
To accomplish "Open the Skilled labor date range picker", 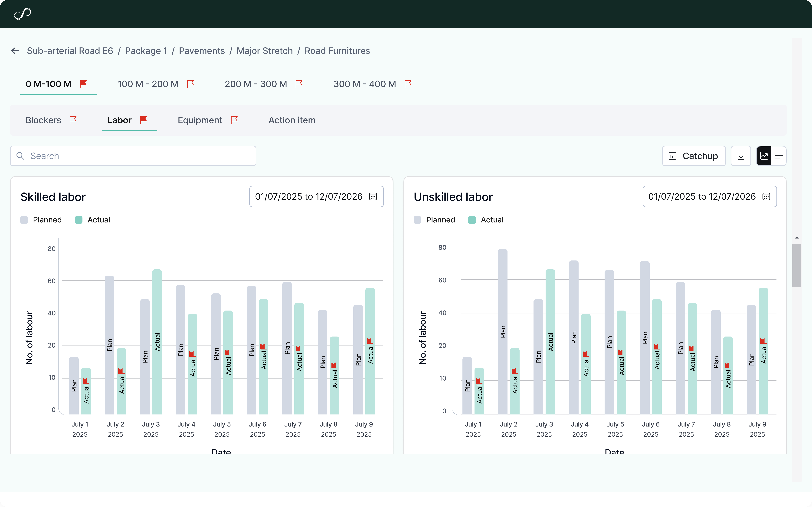I will pyautogui.click(x=316, y=196).
